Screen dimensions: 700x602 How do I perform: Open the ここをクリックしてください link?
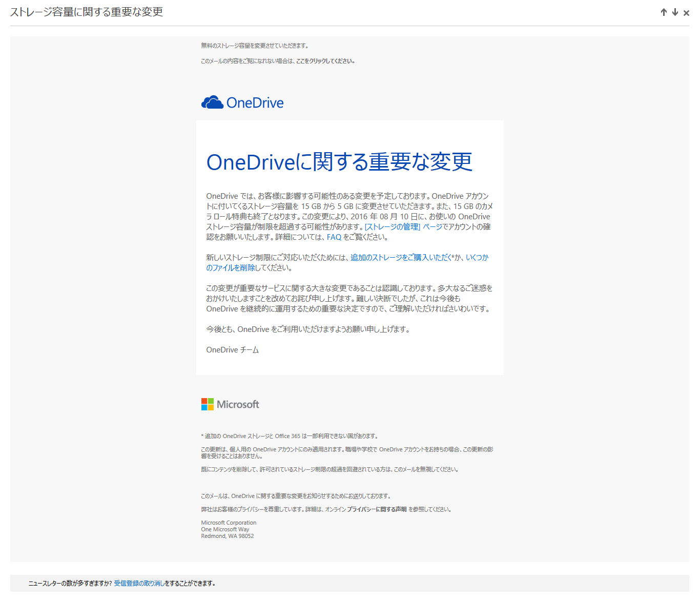325,61
